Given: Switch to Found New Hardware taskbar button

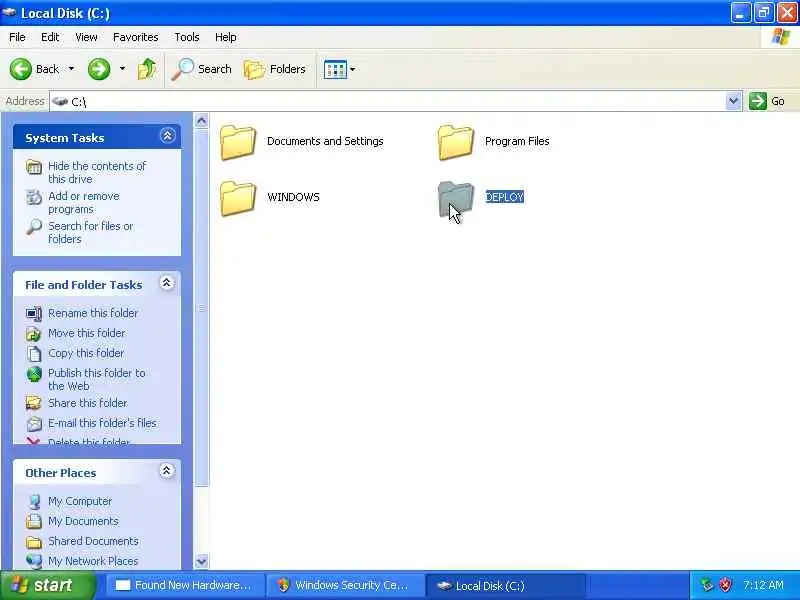Looking at the screenshot, I should [185, 586].
